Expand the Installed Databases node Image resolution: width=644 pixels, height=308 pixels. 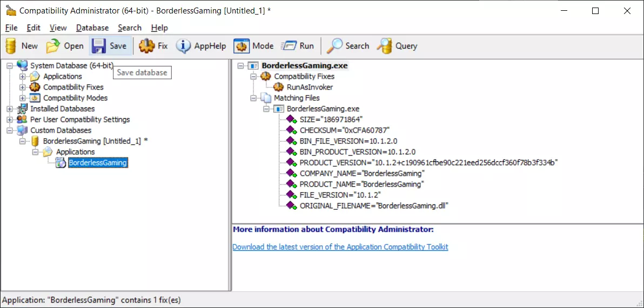(10, 108)
